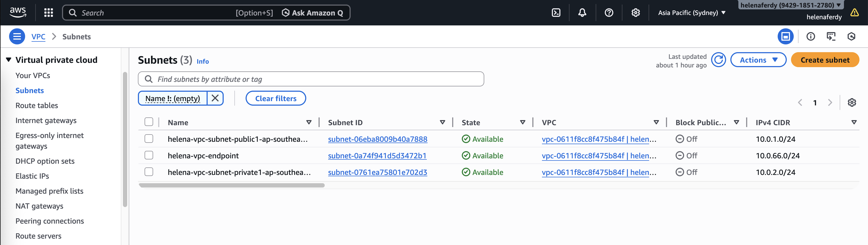The height and width of the screenshot is (245, 868).
Task: Open the help question mark icon
Action: (x=609, y=13)
